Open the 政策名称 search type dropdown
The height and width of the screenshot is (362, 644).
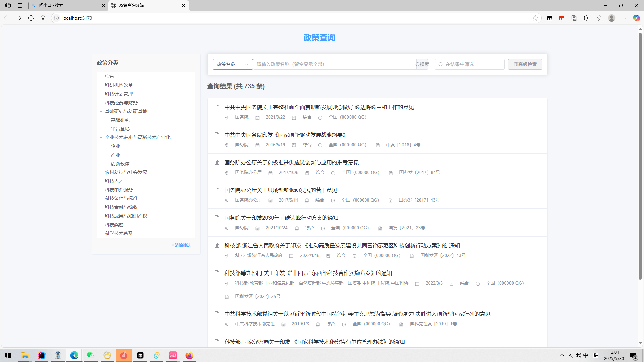tap(232, 64)
